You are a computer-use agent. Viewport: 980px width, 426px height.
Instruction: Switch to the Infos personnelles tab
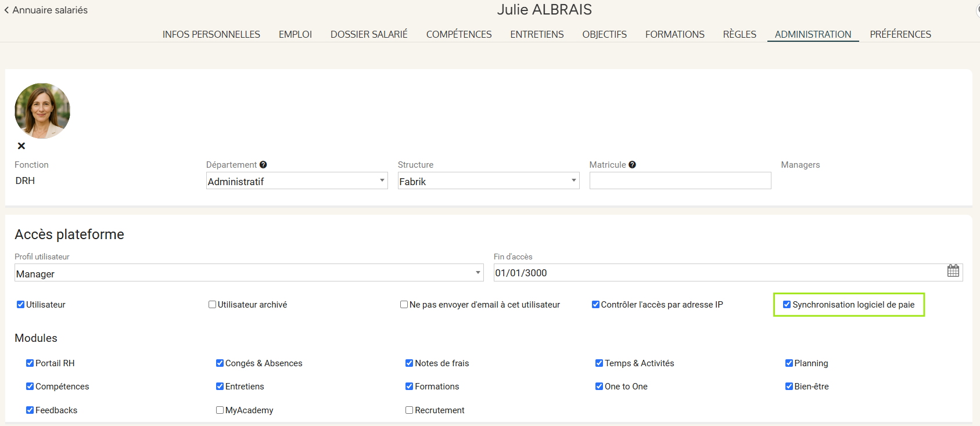[211, 34]
